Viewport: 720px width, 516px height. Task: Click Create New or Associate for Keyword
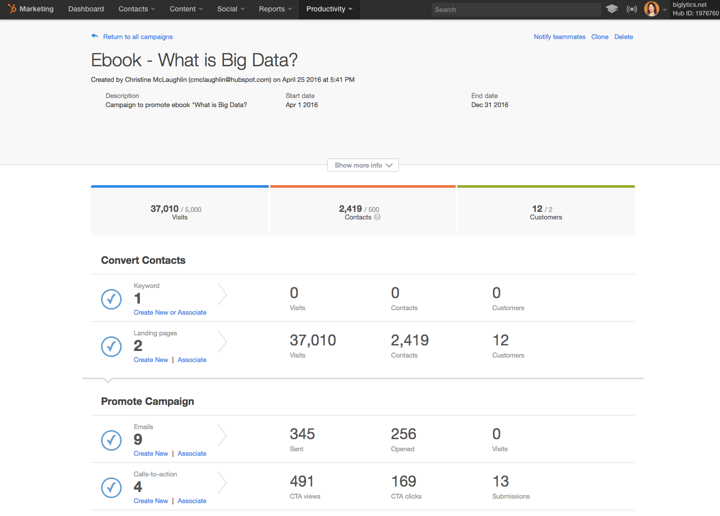pos(170,312)
